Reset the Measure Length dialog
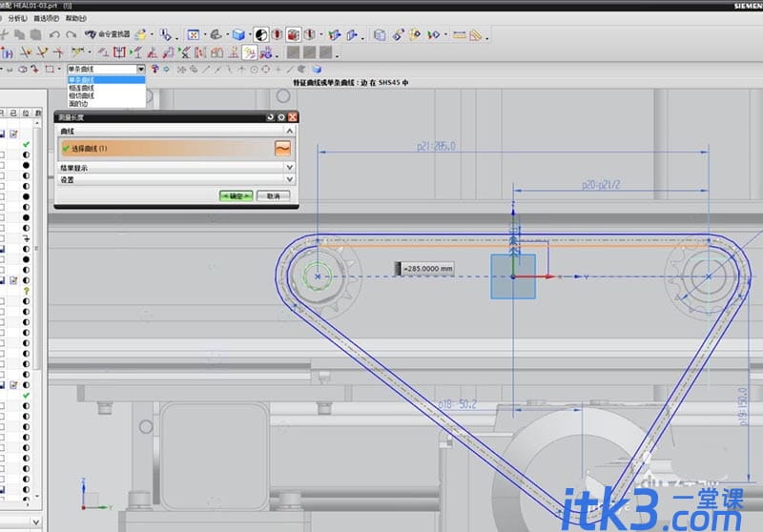This screenshot has width=763, height=532. (x=271, y=117)
